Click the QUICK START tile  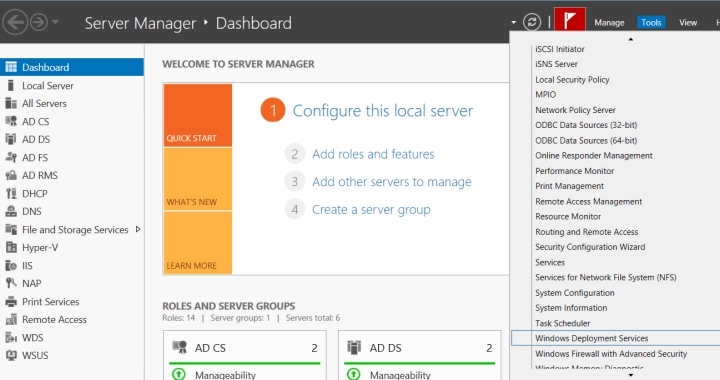click(198, 115)
